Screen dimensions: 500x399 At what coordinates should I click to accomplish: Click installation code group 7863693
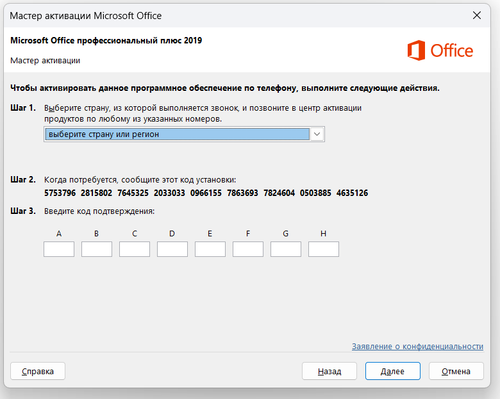pos(243,193)
